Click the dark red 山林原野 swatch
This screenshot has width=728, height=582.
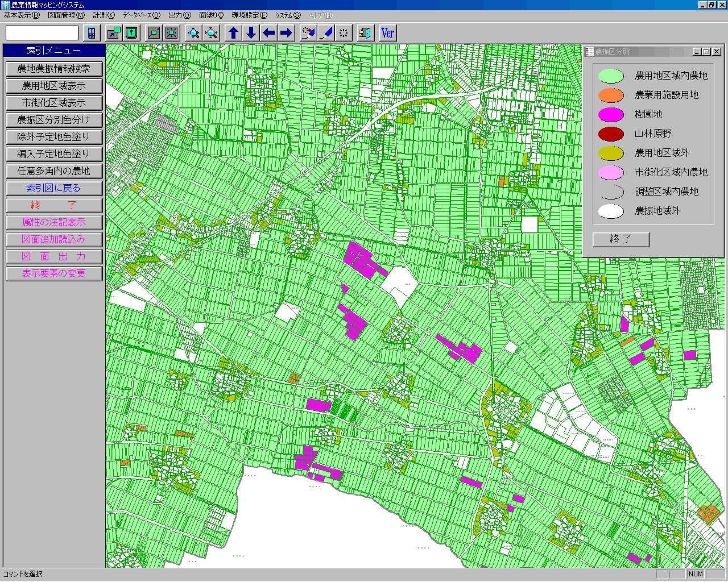click(611, 134)
